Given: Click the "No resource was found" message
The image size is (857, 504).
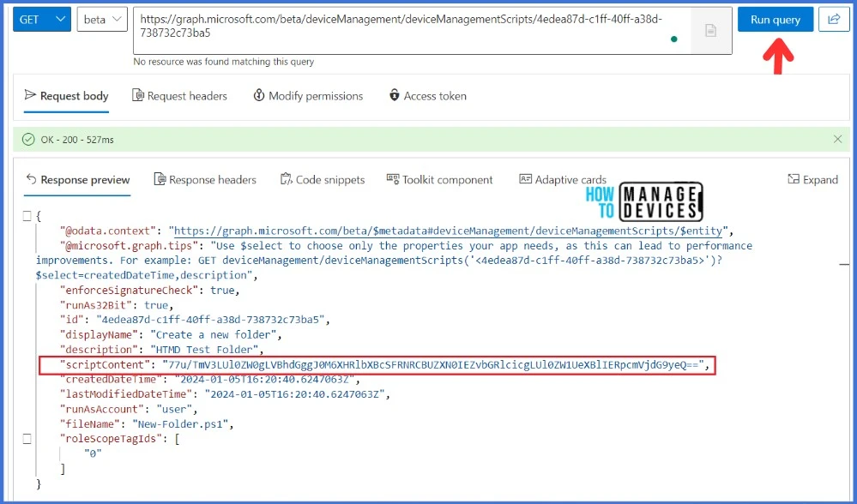Looking at the screenshot, I should (224, 62).
